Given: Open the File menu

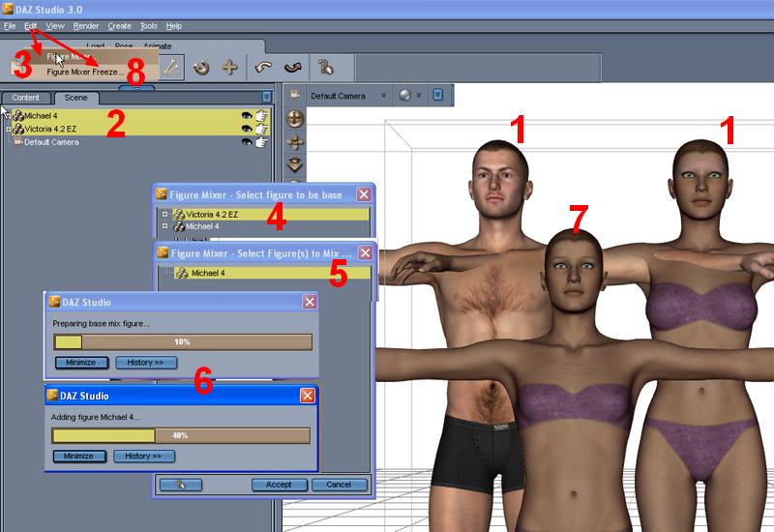Looking at the screenshot, I should point(10,26).
